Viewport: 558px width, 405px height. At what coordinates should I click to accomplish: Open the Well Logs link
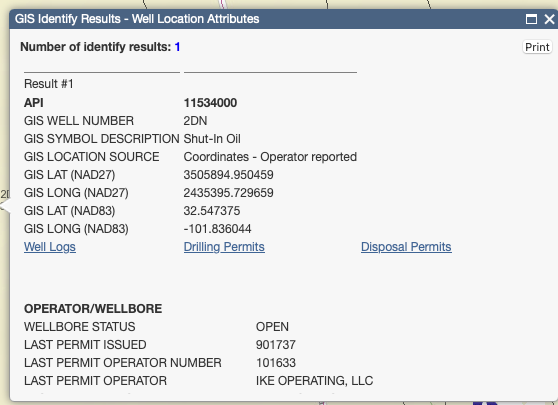50,247
